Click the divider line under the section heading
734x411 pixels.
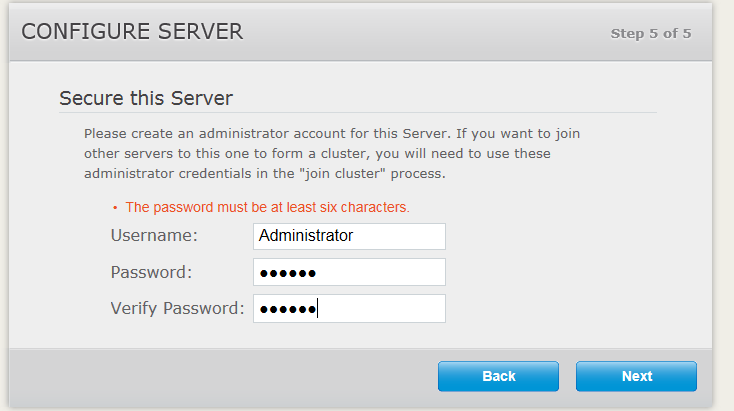click(x=358, y=112)
